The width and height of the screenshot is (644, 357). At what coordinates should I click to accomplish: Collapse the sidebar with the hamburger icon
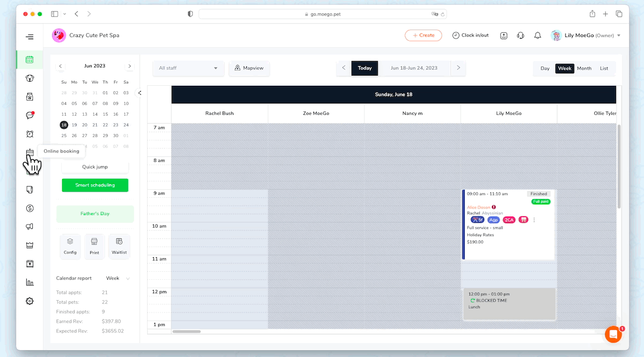(30, 37)
